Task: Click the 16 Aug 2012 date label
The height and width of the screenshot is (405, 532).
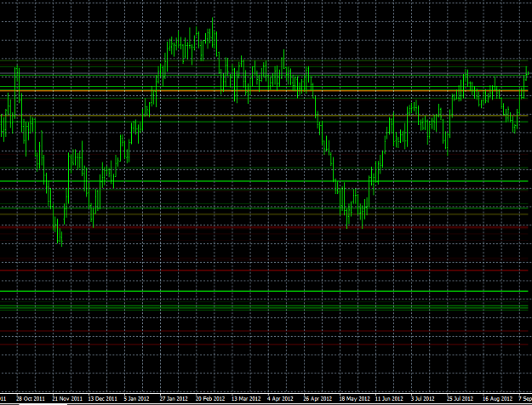Action: 497,398
